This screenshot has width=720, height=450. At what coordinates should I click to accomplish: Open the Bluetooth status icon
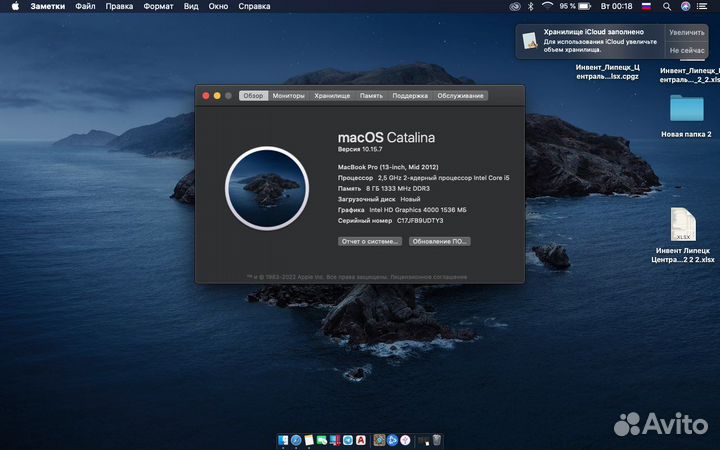point(531,6)
